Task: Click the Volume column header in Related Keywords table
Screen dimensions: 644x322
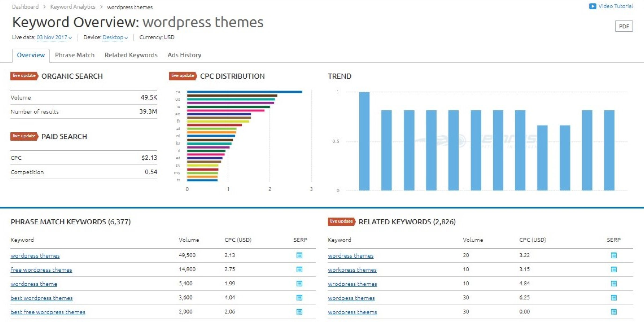Action: 473,240
